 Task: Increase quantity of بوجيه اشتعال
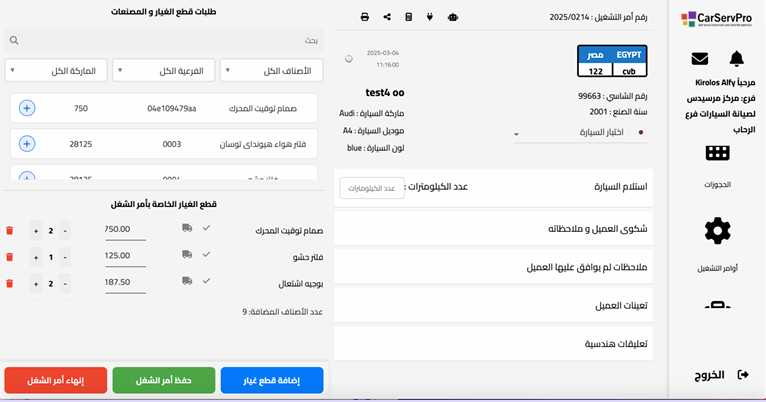pos(36,283)
